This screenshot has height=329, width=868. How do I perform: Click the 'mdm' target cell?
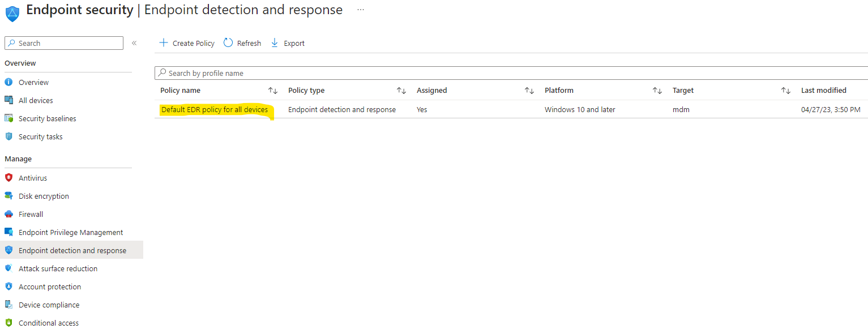tap(681, 109)
